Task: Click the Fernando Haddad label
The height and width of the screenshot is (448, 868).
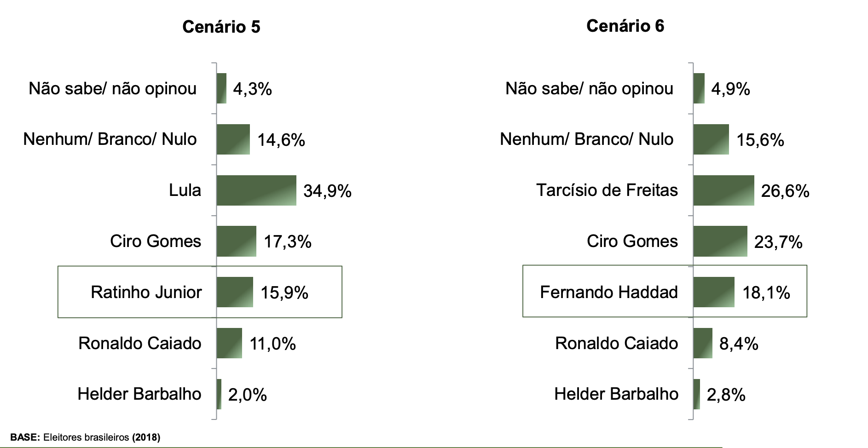Action: click(608, 292)
